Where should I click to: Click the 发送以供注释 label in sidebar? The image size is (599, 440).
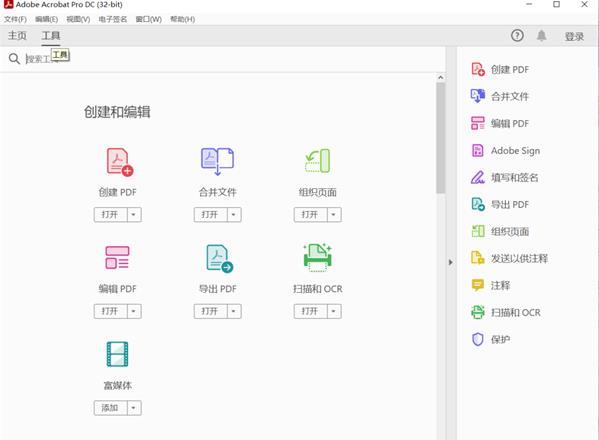pyautogui.click(x=520, y=259)
